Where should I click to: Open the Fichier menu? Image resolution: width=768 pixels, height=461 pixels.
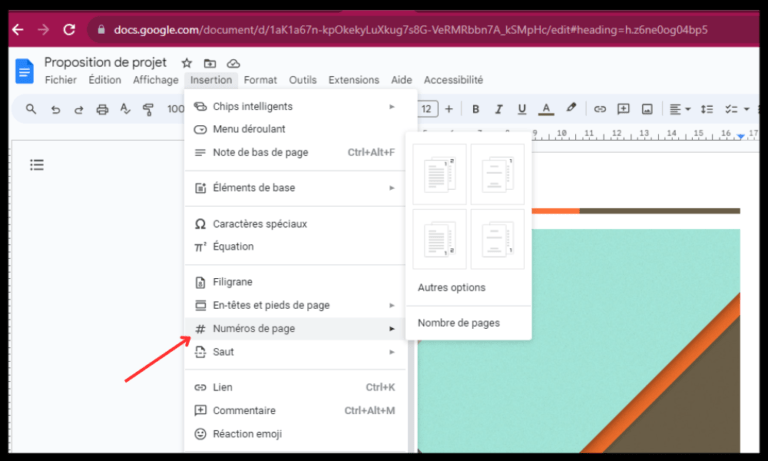point(61,80)
